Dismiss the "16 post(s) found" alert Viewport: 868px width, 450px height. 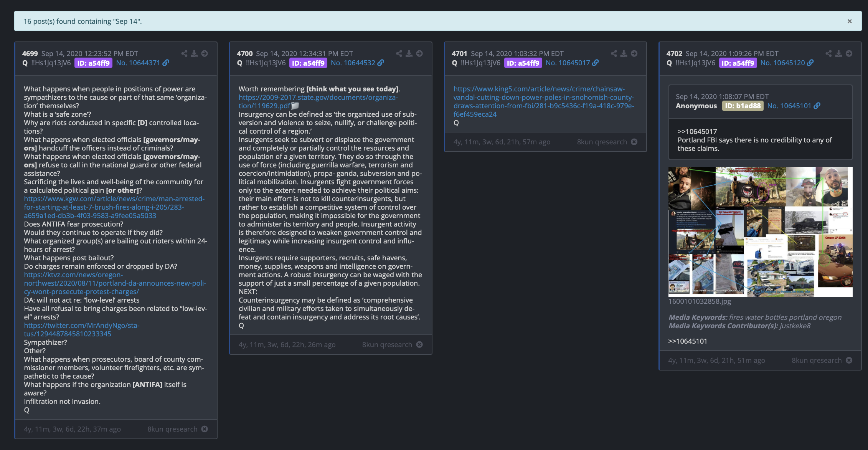(850, 22)
